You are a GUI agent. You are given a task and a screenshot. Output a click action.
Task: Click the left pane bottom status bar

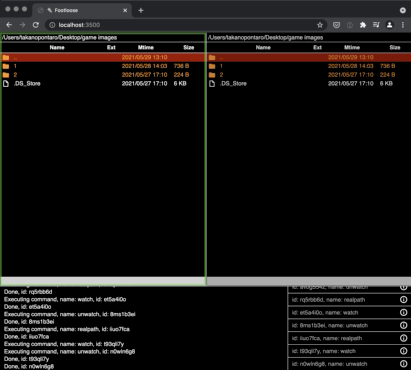pos(103,281)
